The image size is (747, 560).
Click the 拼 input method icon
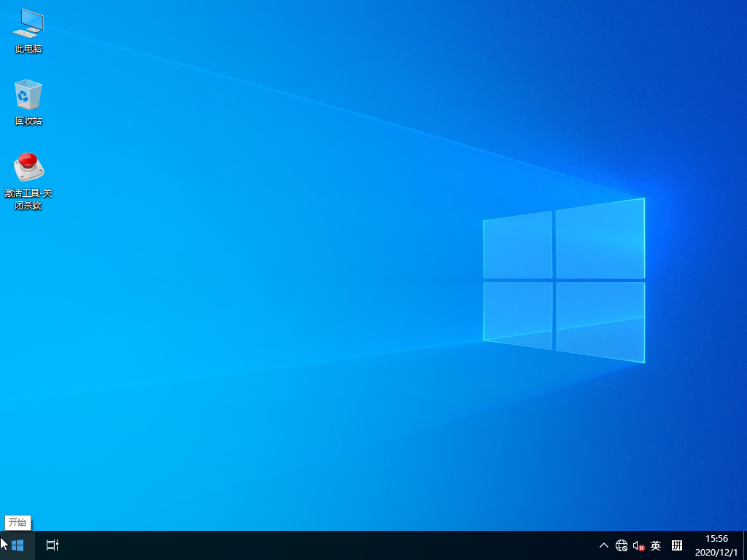[x=677, y=545]
